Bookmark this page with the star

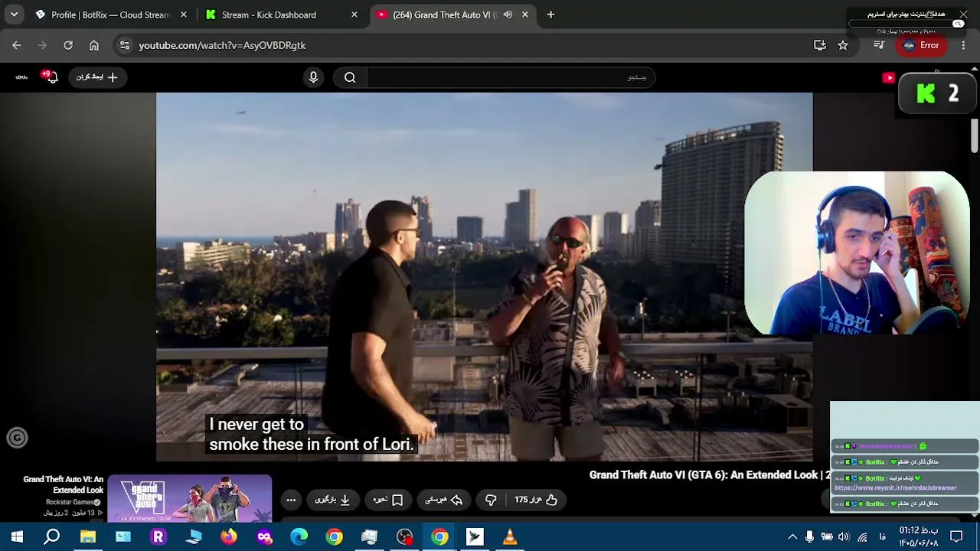point(843,45)
